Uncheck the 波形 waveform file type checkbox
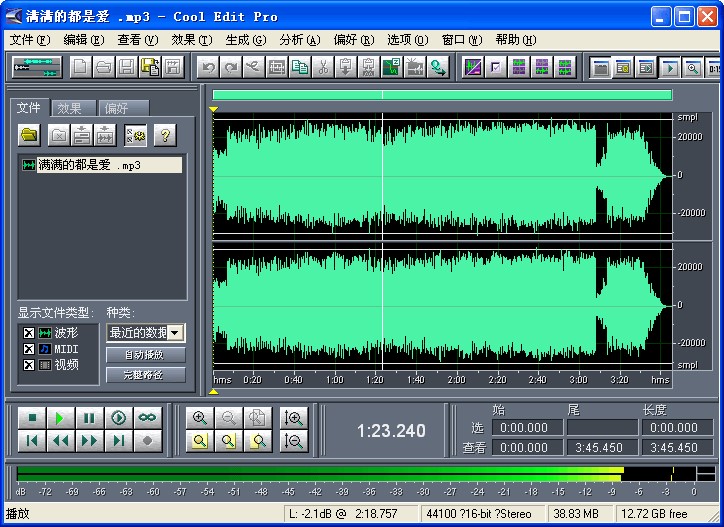724x527 pixels. coord(29,333)
